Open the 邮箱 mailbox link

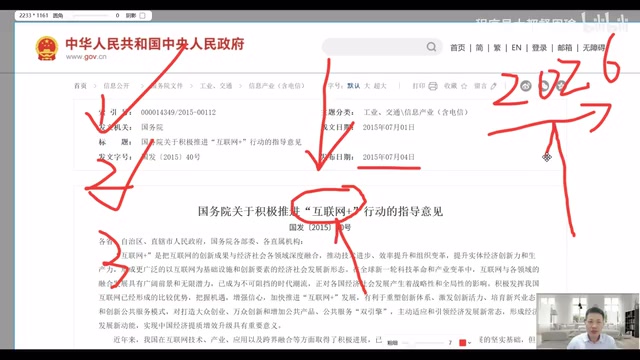pyautogui.click(x=565, y=48)
